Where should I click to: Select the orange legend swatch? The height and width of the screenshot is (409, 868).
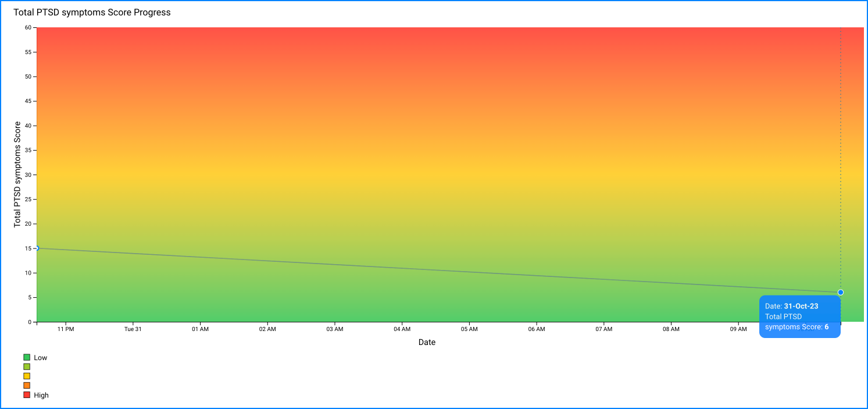point(27,385)
